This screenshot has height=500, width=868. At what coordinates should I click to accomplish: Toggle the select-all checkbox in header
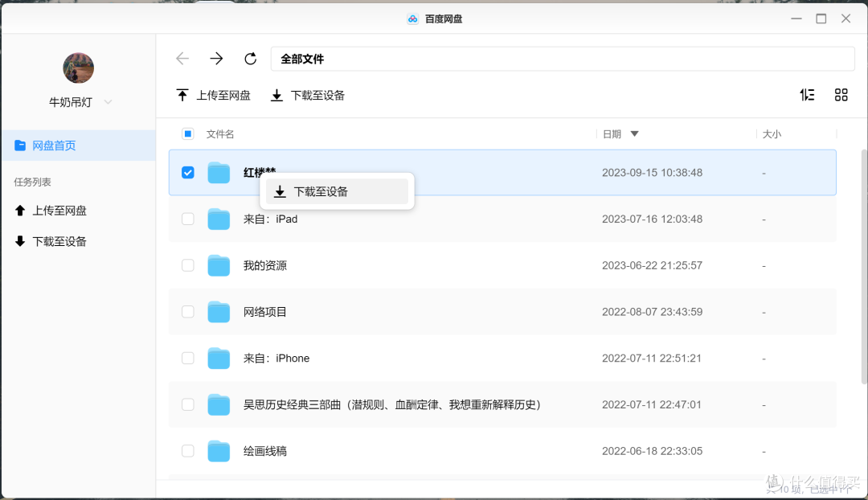point(187,134)
